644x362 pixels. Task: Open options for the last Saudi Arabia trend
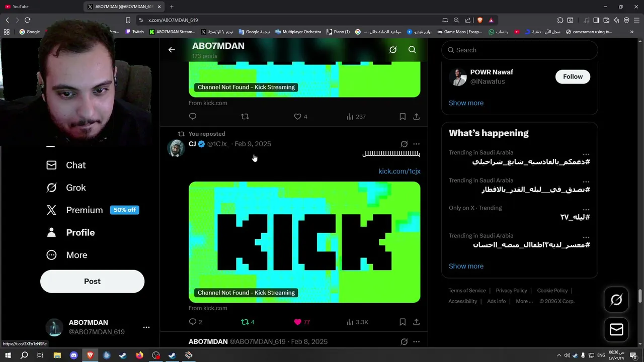pyautogui.click(x=586, y=237)
